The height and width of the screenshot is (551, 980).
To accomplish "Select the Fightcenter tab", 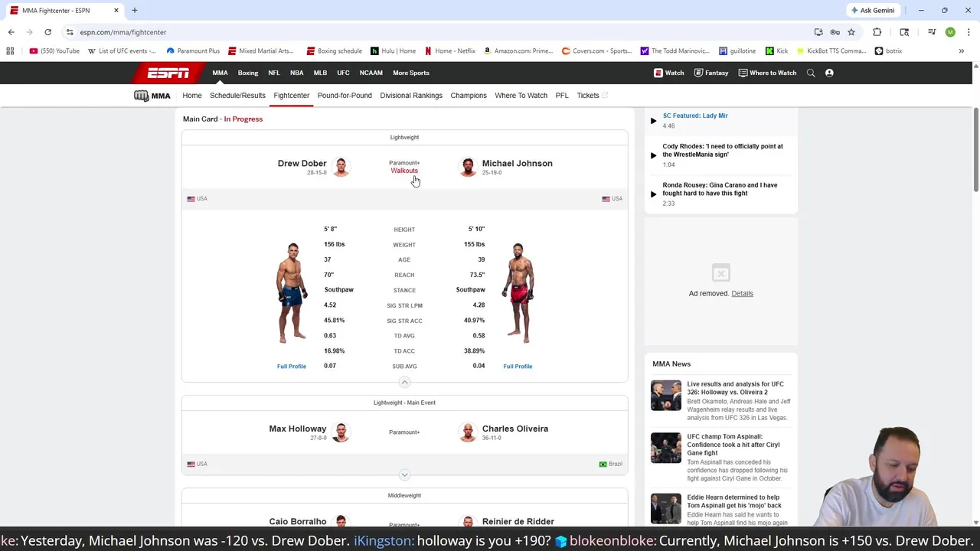I will (x=292, y=96).
